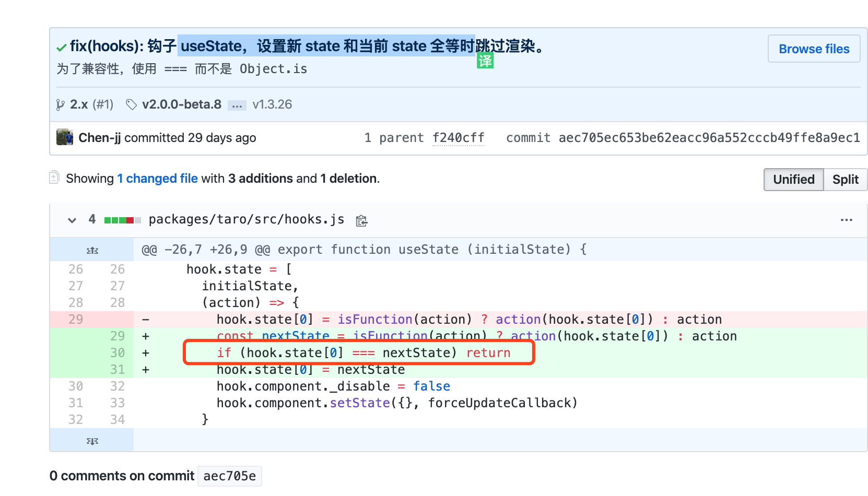
Task: Click the tag icon beside v2.0.0-beta.8
Action: click(x=131, y=104)
